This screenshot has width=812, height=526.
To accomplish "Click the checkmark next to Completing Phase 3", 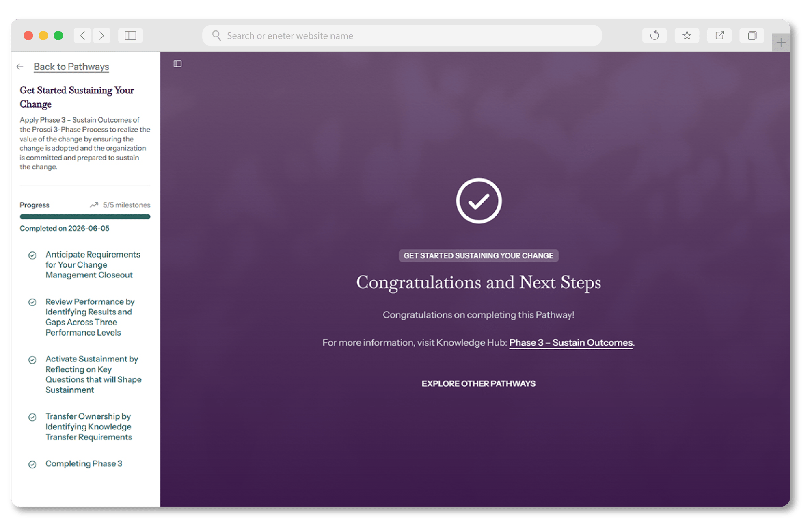I will (32, 465).
